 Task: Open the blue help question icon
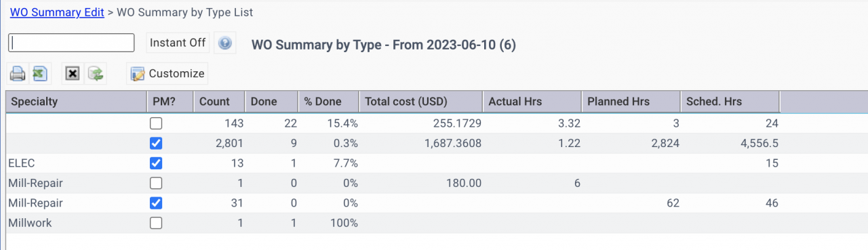(225, 43)
